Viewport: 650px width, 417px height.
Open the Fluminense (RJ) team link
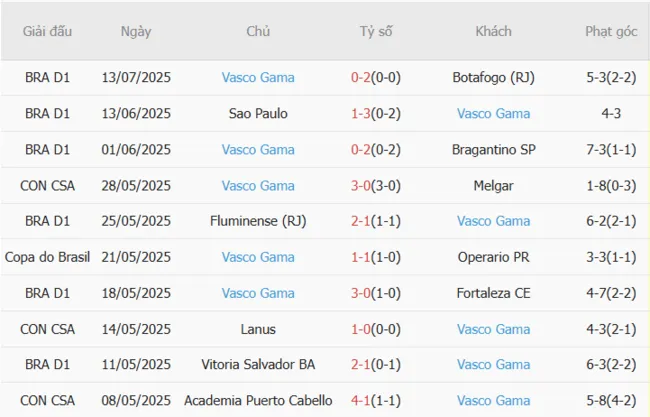point(258,221)
